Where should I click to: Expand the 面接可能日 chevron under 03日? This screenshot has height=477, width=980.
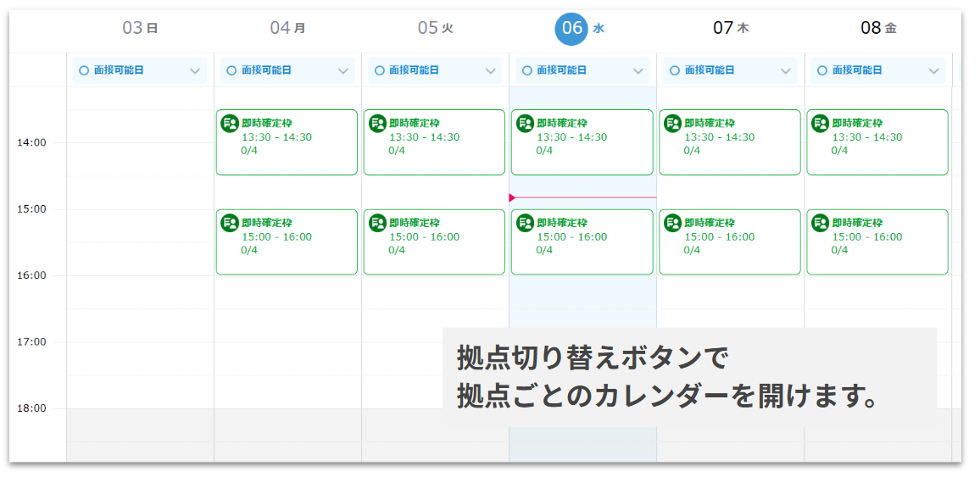coord(195,71)
